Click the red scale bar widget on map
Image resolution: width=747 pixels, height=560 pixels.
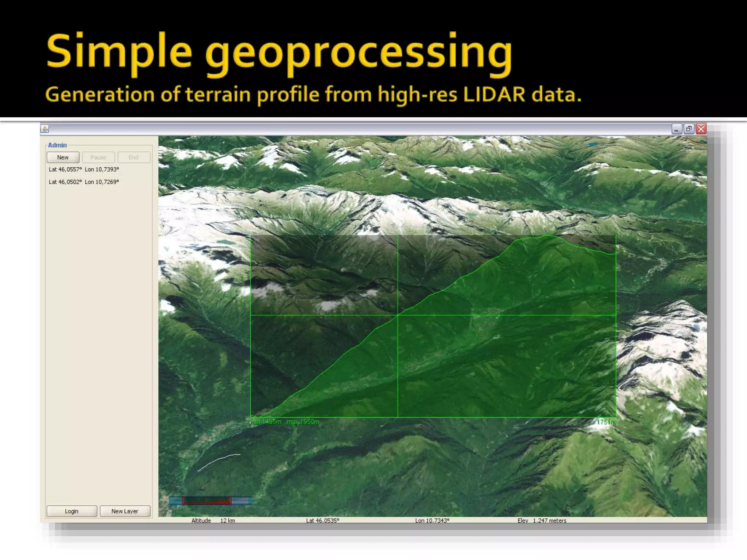[x=206, y=501]
